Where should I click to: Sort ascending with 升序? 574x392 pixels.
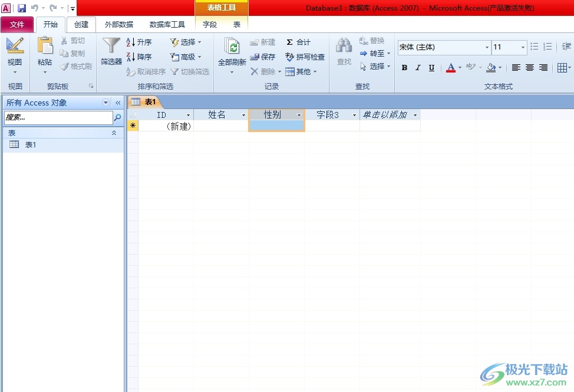[x=138, y=42]
